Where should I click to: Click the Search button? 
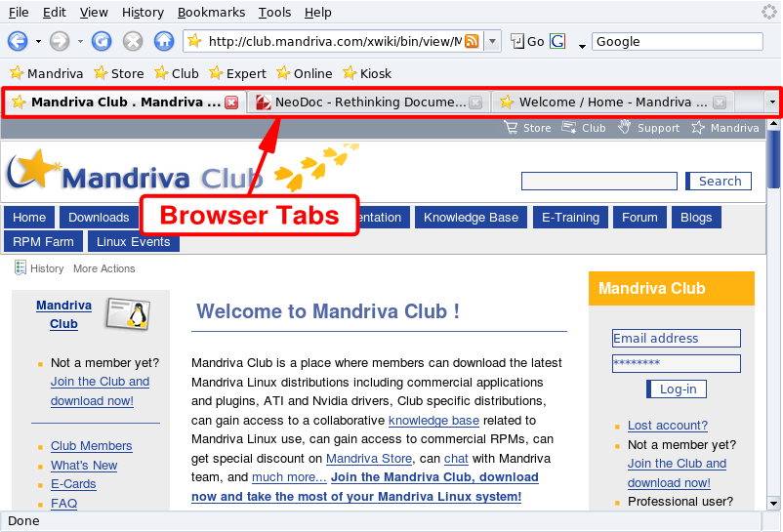pyautogui.click(x=719, y=182)
